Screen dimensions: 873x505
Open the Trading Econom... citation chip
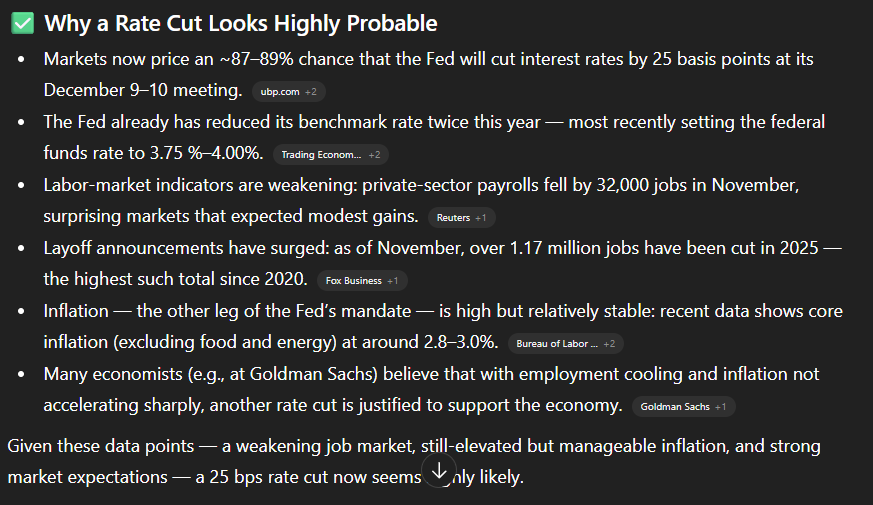coord(331,154)
